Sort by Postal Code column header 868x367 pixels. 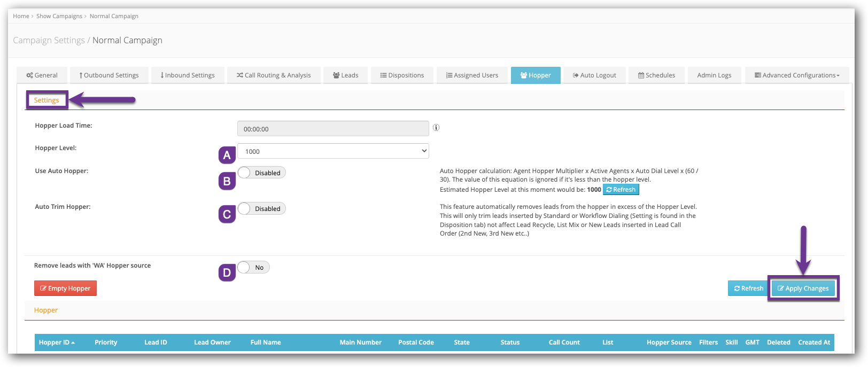[416, 342]
